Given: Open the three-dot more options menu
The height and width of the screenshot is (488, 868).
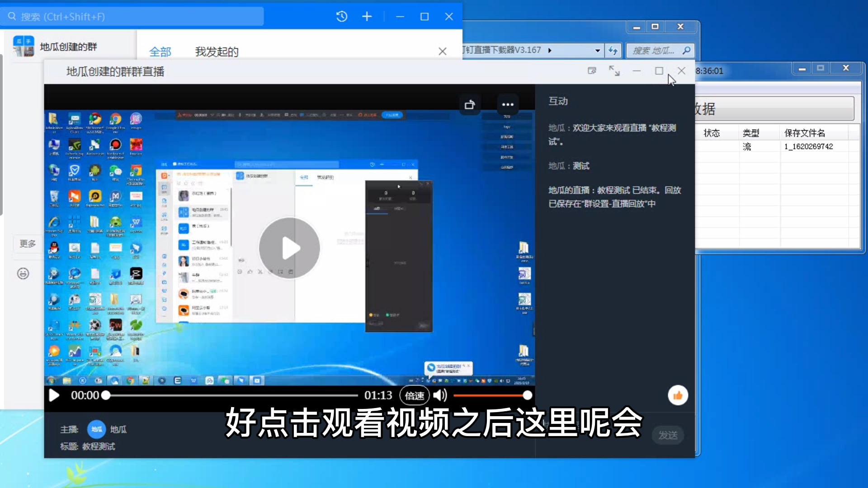Looking at the screenshot, I should tap(508, 104).
